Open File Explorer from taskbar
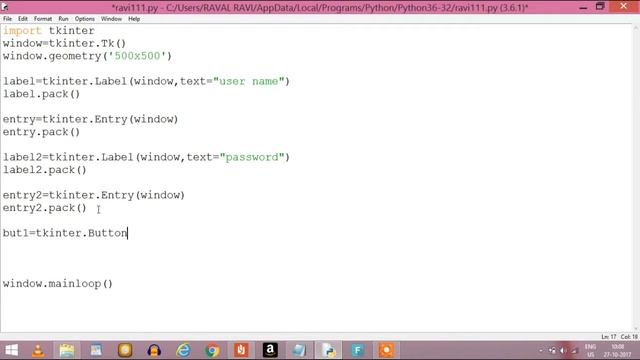This screenshot has width=640, height=360. coord(67,350)
